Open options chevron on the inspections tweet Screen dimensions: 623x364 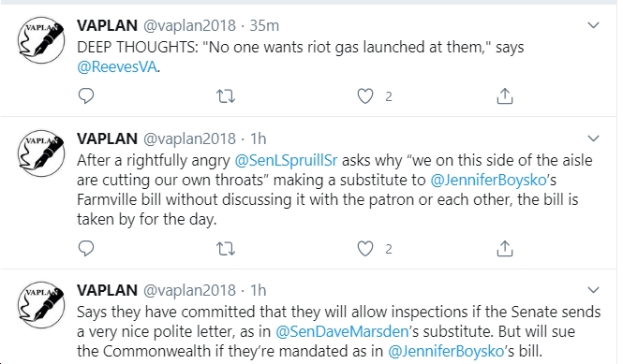coord(593,290)
